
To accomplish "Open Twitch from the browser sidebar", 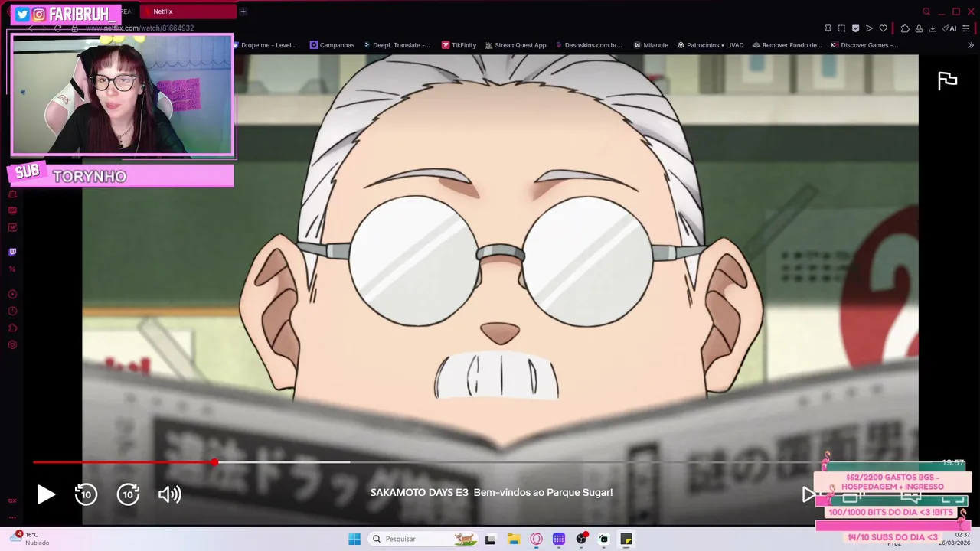I will click(12, 252).
